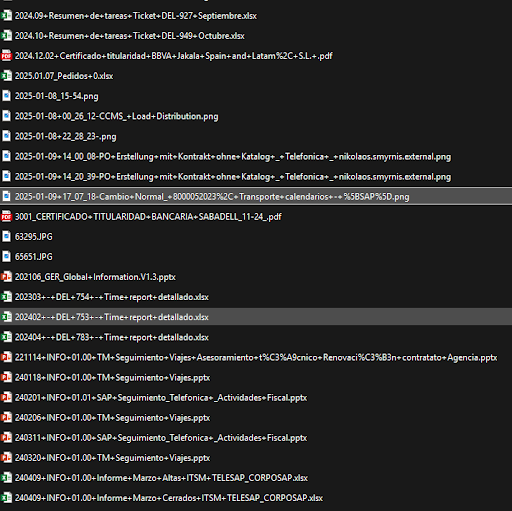Click image icon of 65651.JPG
512x511 pixels.
(6, 257)
